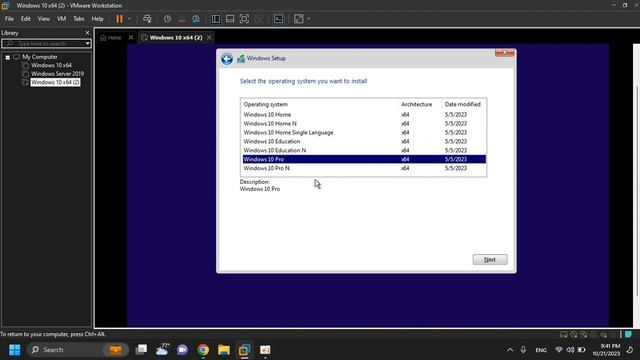This screenshot has width=640, height=360.
Task: Click the Unity mode toolbar icon
Action: click(258, 19)
